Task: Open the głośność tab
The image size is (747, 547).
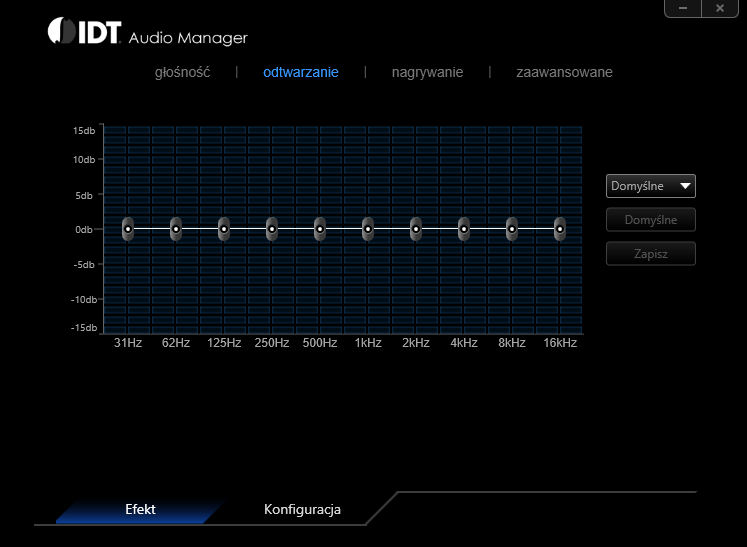Action: [182, 72]
